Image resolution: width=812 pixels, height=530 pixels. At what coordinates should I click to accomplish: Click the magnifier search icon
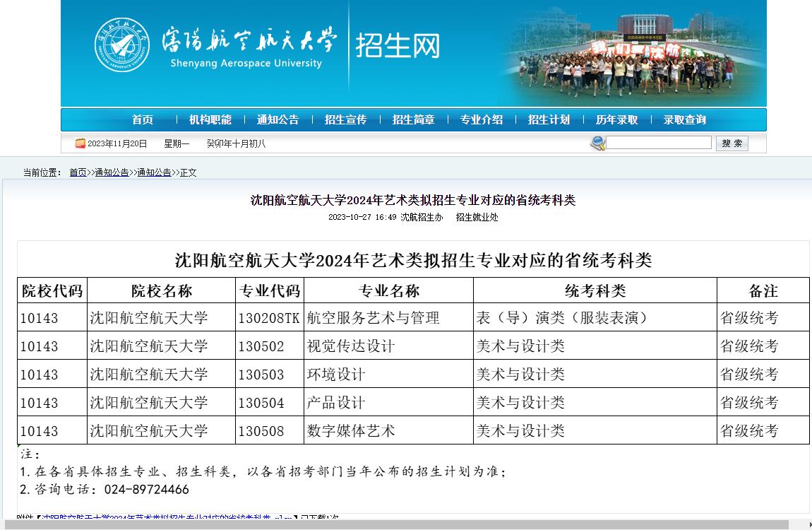[x=597, y=143]
